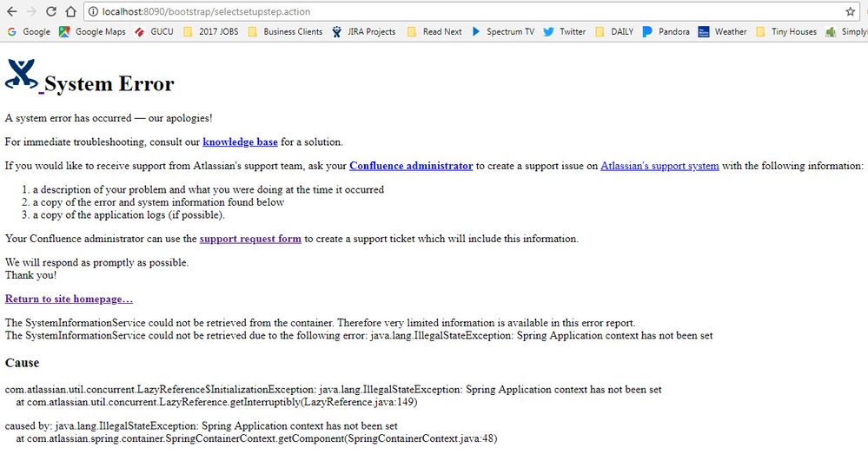The image size is (868, 454).
Task: Open the 2017 JOBS bookmarks folder label
Action: [x=219, y=31]
